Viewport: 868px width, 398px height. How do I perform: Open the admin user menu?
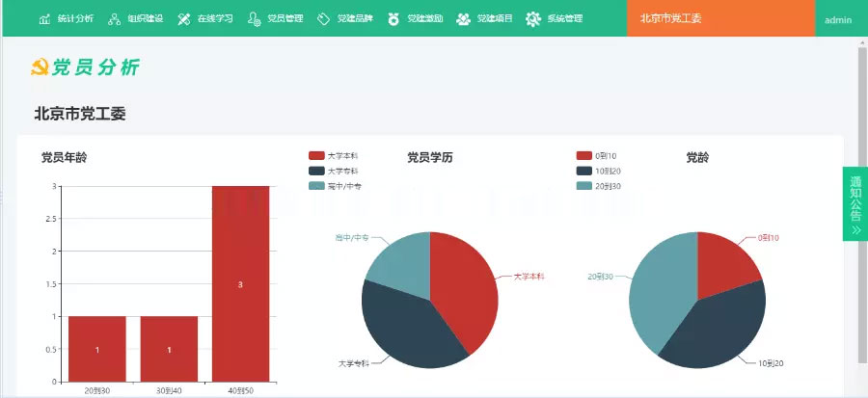pyautogui.click(x=838, y=19)
